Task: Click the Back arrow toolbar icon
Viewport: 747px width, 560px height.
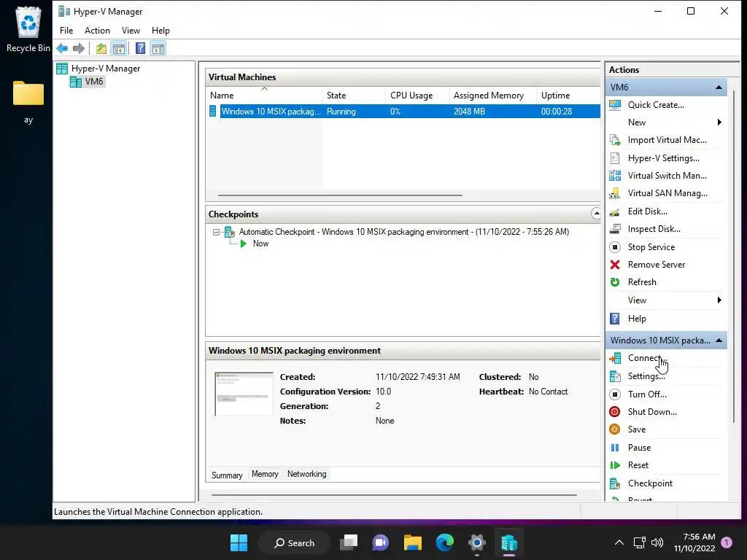Action: pos(62,49)
